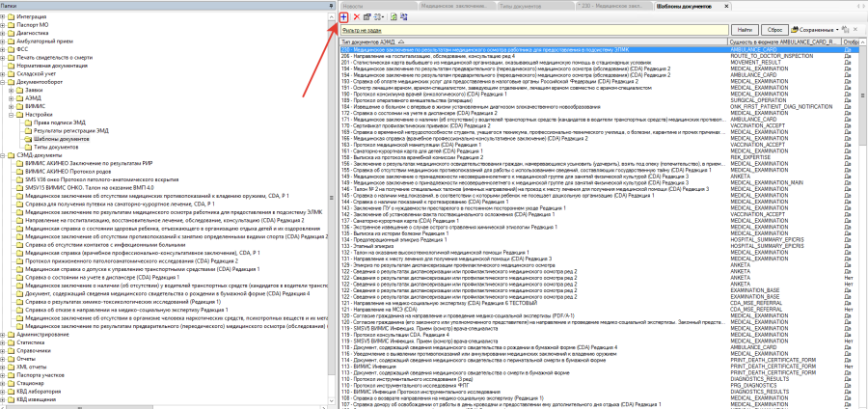This screenshot has width=868, height=409.
Task: Expand the Интеграция folder
Action: click(3, 17)
